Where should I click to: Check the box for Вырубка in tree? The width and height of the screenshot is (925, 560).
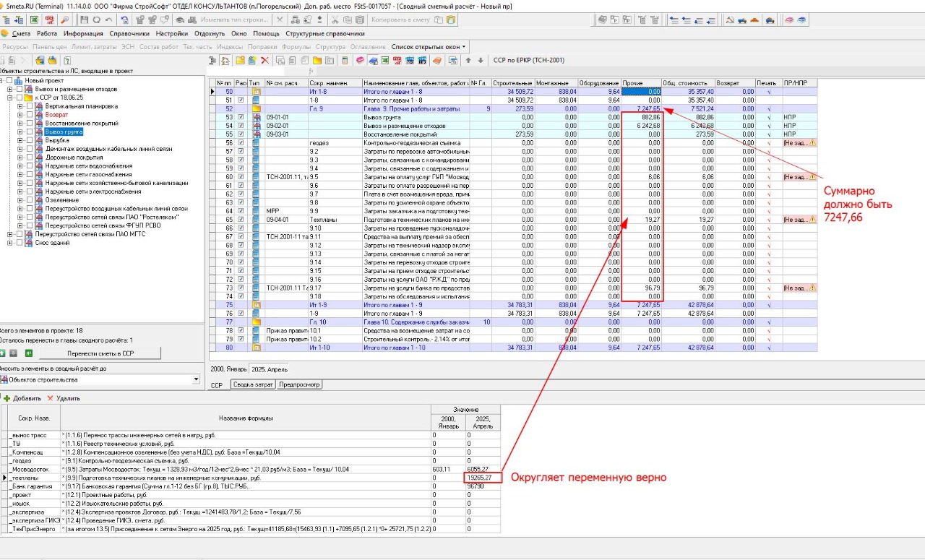pos(30,140)
